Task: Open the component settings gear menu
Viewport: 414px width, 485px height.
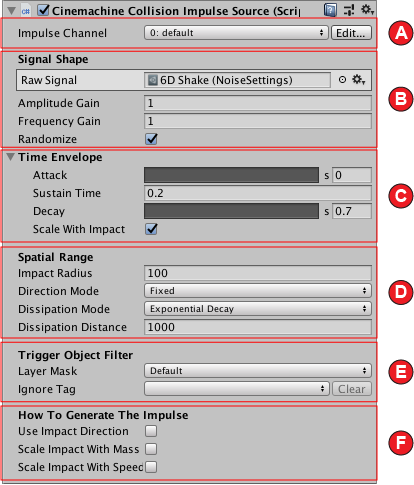Action: point(367,9)
